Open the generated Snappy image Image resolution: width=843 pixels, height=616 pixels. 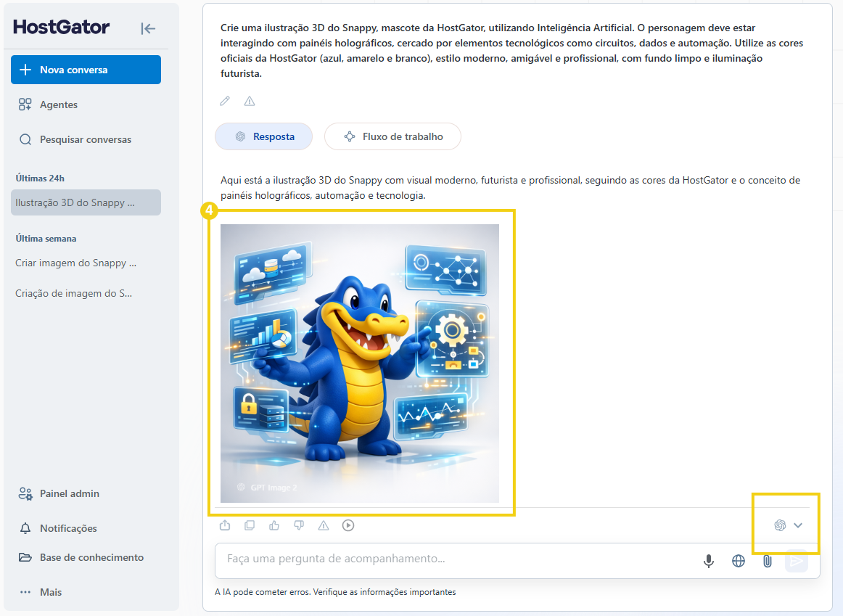click(x=360, y=364)
